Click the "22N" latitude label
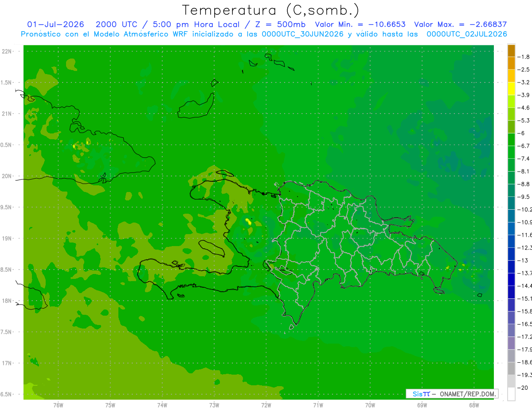 pos(7,51)
